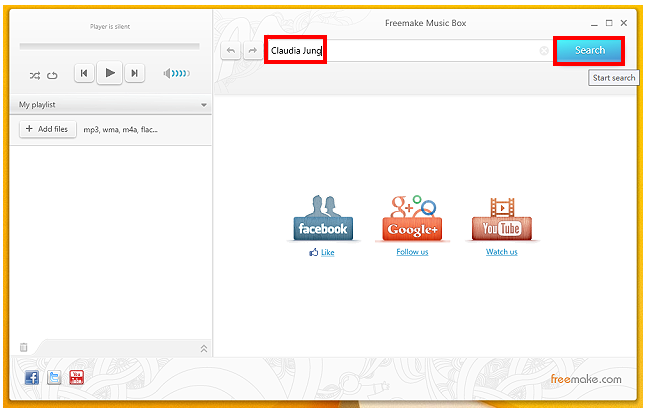
Task: Go forward with the right arrow
Action: coord(252,51)
